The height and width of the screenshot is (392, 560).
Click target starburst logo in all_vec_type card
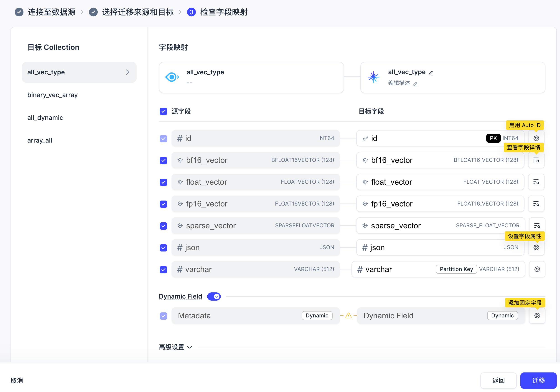click(x=373, y=77)
